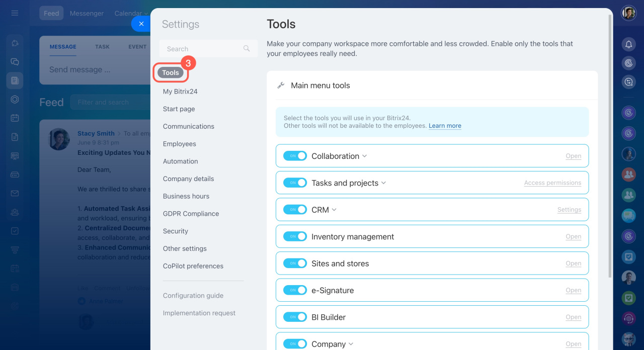Toggle the Collaboration tool switch
This screenshot has width=644, height=350.
pyautogui.click(x=295, y=156)
